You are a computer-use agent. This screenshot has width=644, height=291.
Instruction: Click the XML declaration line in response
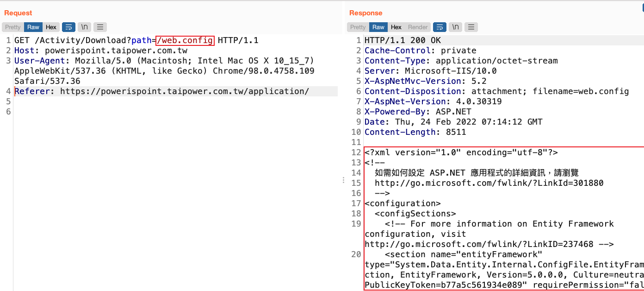tap(461, 152)
